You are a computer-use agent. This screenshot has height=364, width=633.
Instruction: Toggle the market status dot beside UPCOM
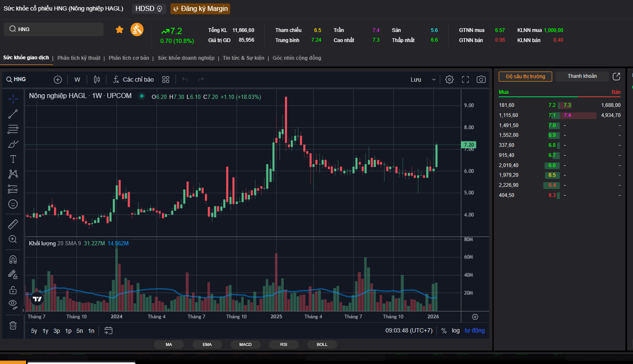[142, 96]
